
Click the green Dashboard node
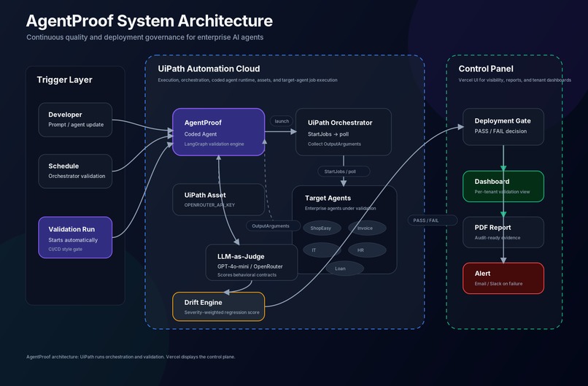pos(503,187)
